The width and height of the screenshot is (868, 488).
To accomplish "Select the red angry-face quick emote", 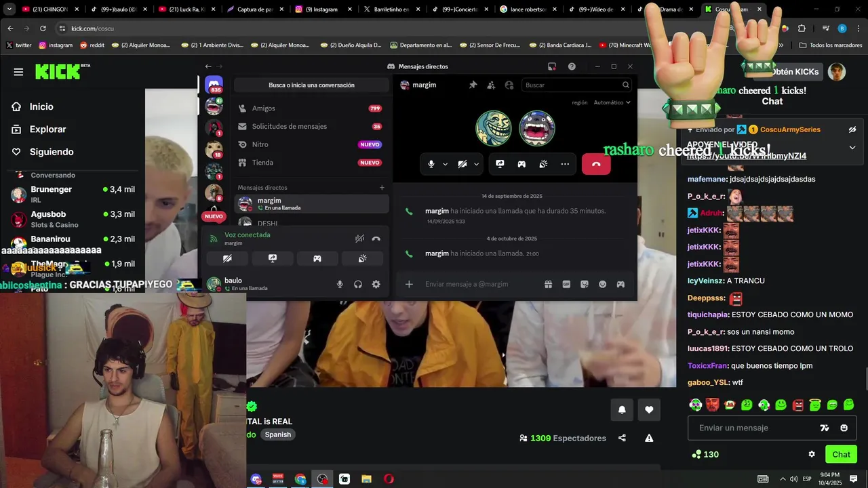I will pyautogui.click(x=798, y=405).
